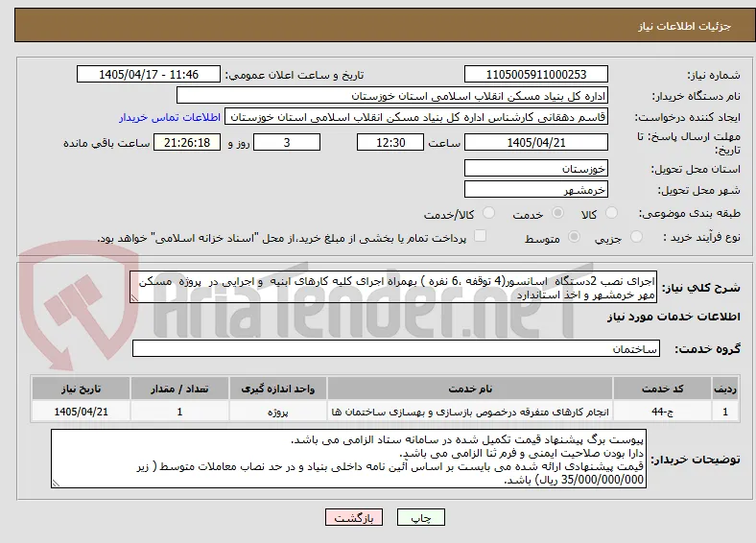
Task: Click the resize handle of the description box
Action: pyautogui.click(x=134, y=298)
